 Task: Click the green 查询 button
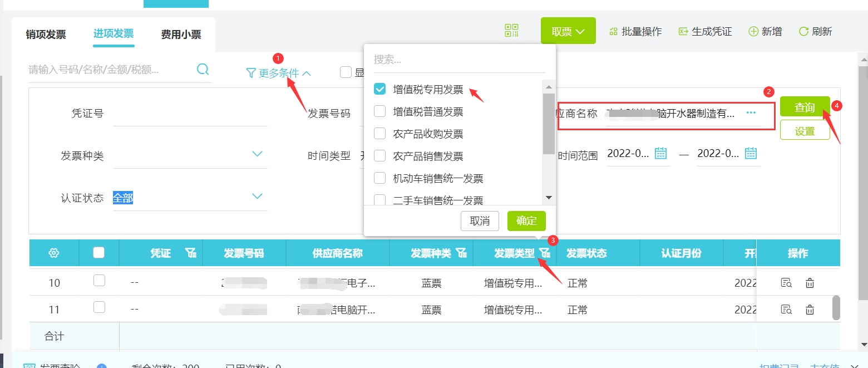(805, 107)
